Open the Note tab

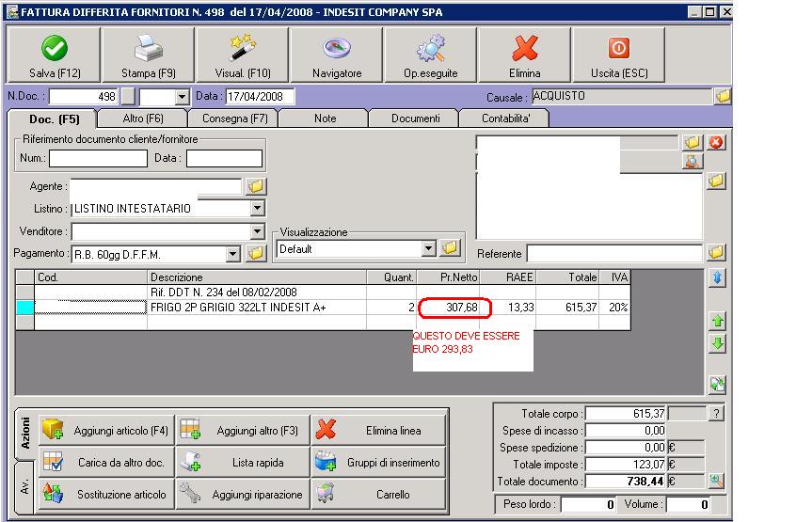pos(325,119)
